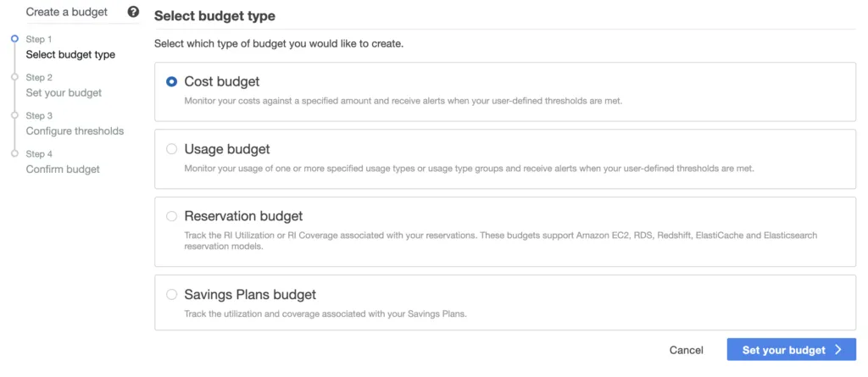Select the Usage budget radio button
The height and width of the screenshot is (377, 868).
[x=172, y=149]
